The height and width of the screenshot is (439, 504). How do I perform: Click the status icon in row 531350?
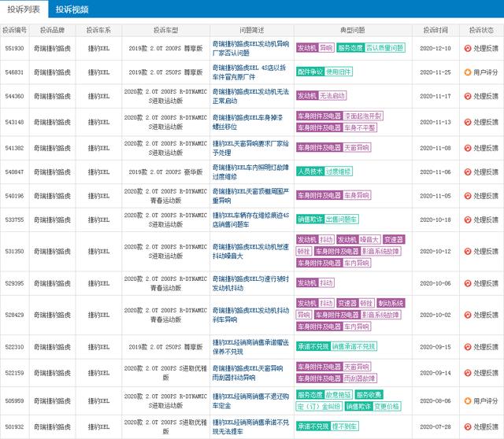468,252
